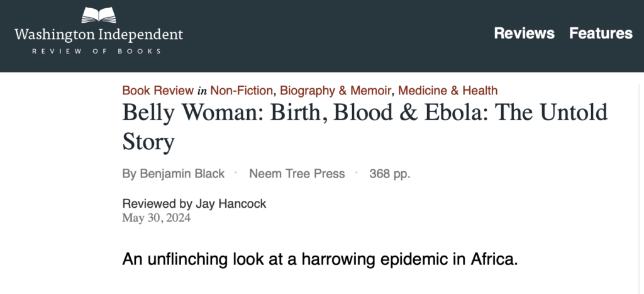Visit the Medicine & Health category
This screenshot has height=294, width=644.
pyautogui.click(x=448, y=91)
